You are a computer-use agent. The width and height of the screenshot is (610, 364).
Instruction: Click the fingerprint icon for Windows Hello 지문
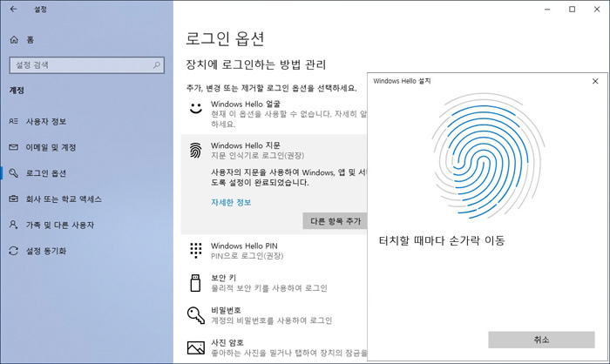(196, 150)
